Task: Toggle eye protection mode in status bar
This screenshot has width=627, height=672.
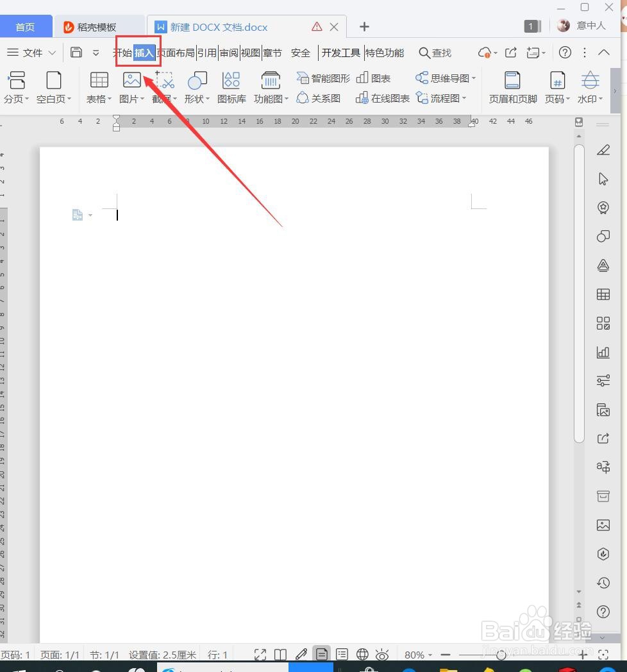Action: (382, 655)
